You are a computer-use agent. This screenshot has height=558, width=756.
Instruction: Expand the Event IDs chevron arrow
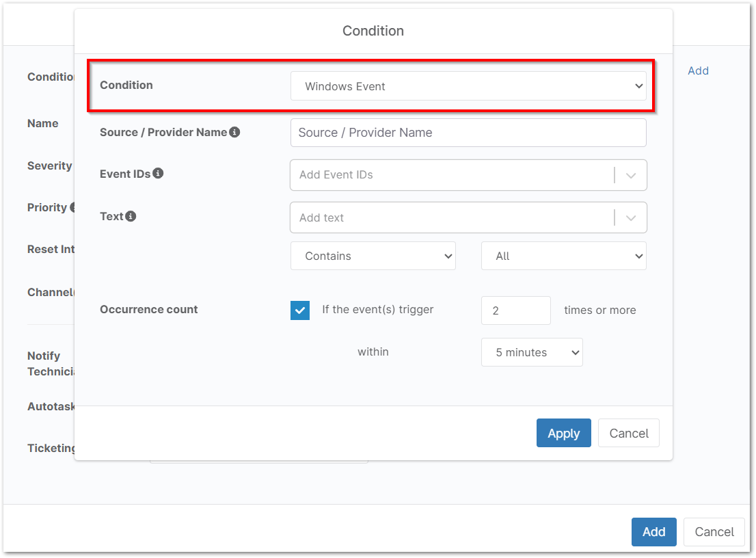point(631,176)
